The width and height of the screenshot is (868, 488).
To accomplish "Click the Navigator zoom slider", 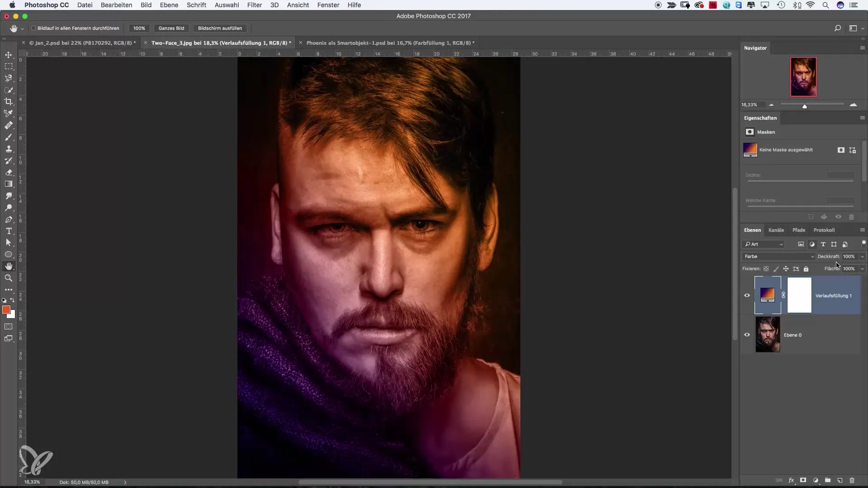I will [805, 106].
